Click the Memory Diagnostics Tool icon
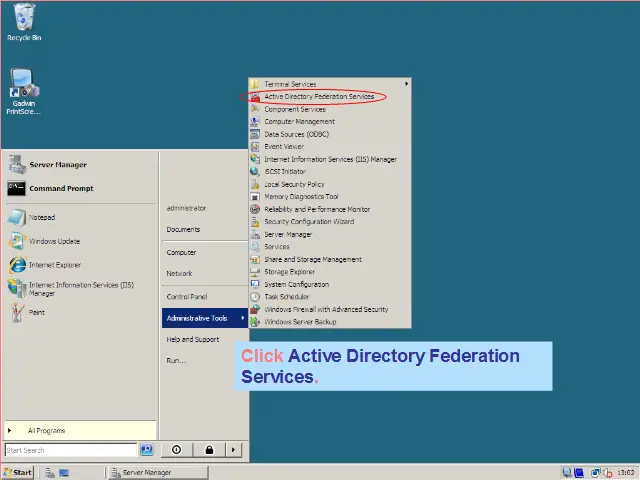 click(255, 197)
